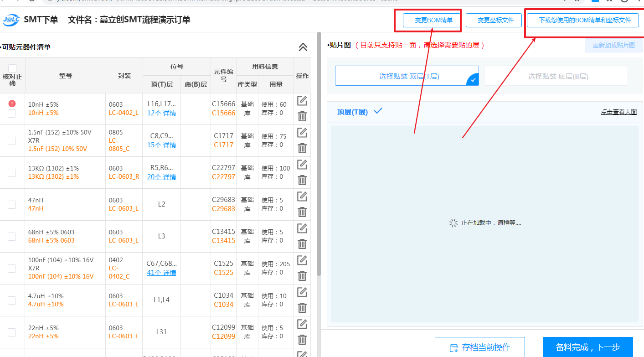
Task: Check the select-all checkbox in table header
Action: (x=12, y=68)
